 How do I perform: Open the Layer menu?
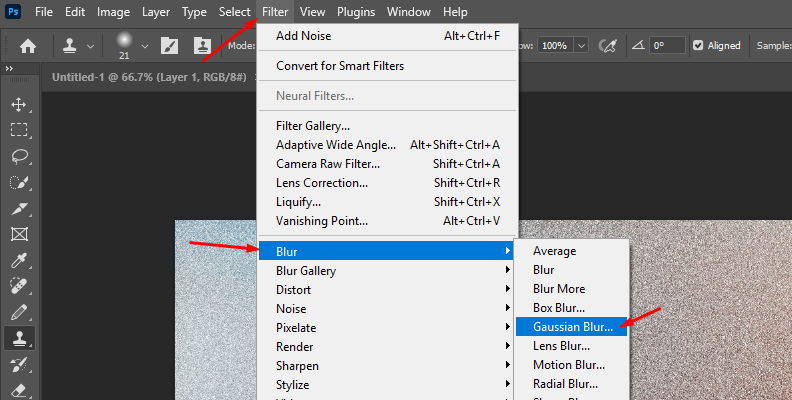pos(156,12)
